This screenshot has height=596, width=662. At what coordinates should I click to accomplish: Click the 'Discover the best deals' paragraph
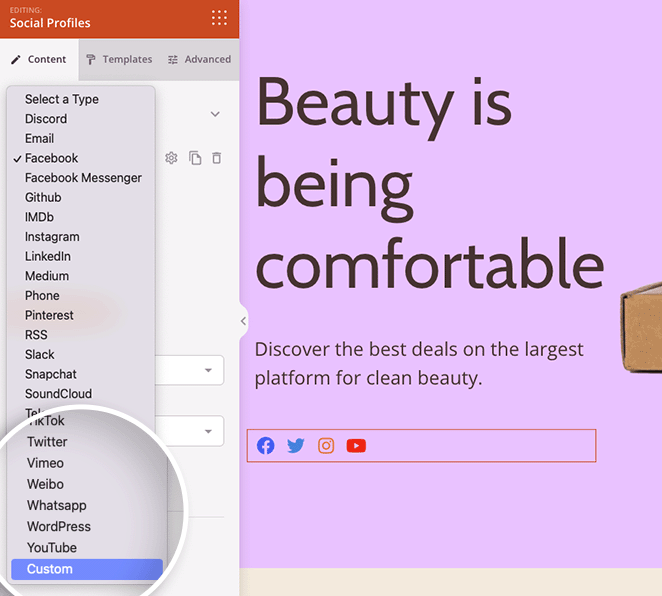click(419, 363)
